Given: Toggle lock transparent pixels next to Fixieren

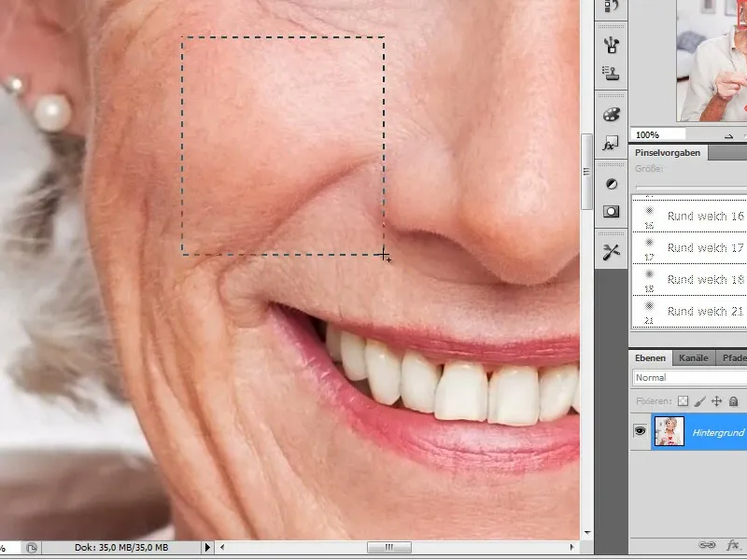Looking at the screenshot, I should click(683, 400).
